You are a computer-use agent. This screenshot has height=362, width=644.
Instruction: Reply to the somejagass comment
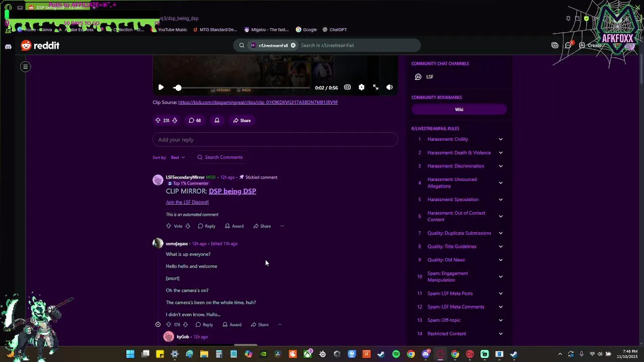pos(204,325)
